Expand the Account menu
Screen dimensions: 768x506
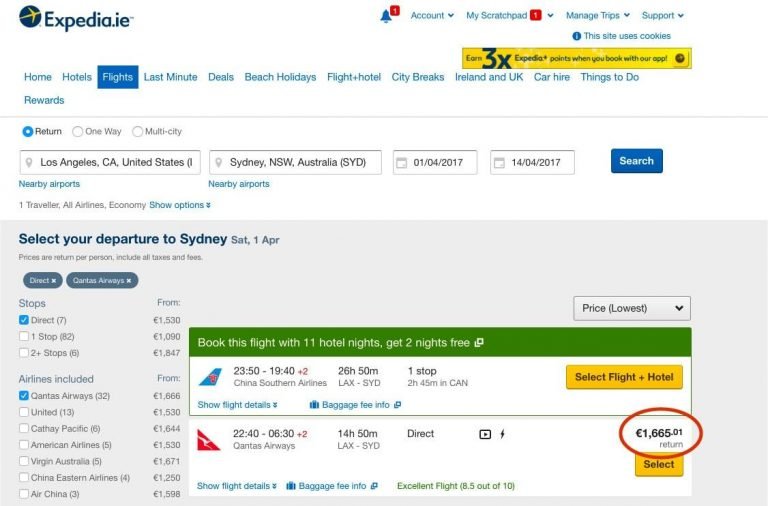coord(432,16)
